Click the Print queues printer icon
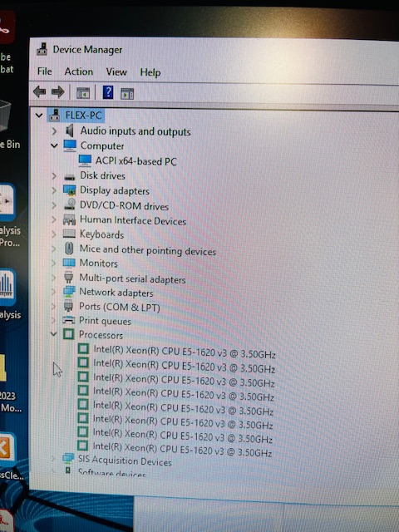 tap(68, 320)
